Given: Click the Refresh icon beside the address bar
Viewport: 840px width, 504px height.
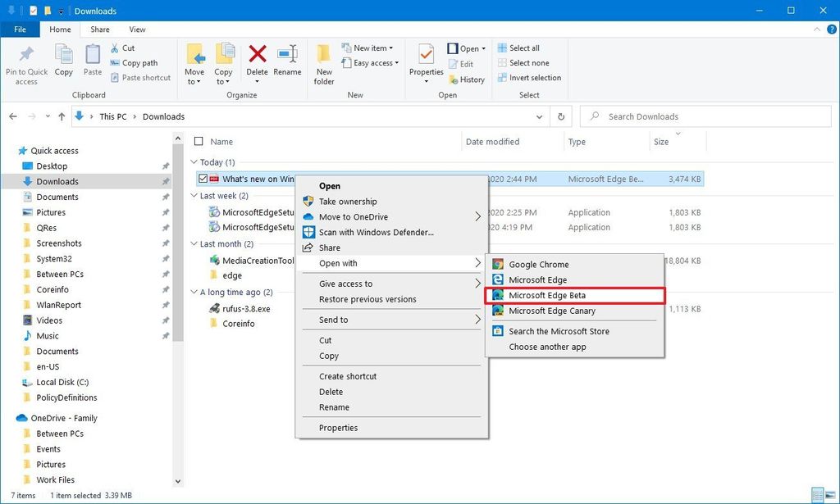Looking at the screenshot, I should point(560,116).
